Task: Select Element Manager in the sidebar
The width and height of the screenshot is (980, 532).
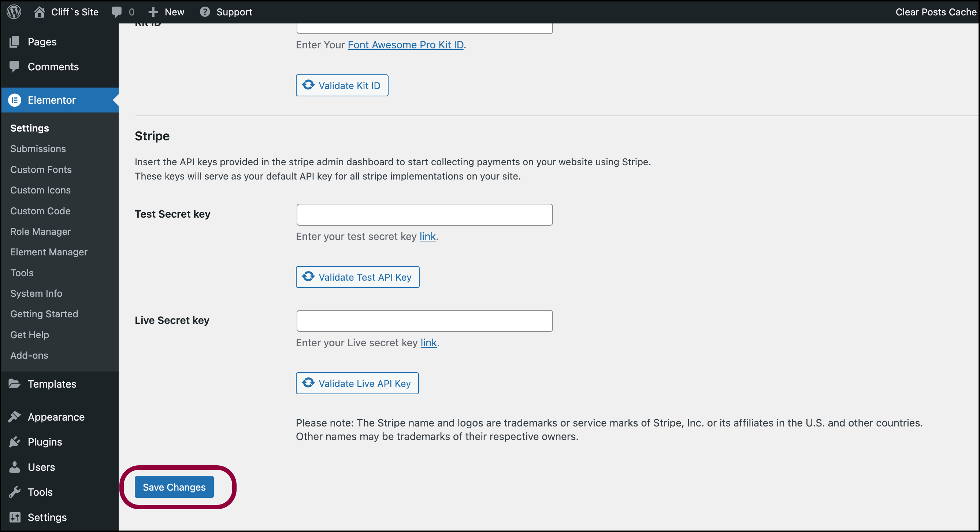Action: pos(49,252)
